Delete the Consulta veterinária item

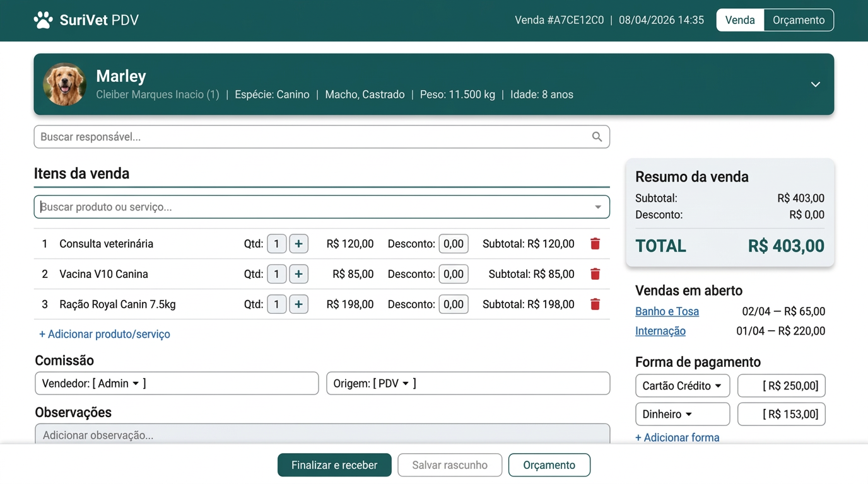click(595, 244)
